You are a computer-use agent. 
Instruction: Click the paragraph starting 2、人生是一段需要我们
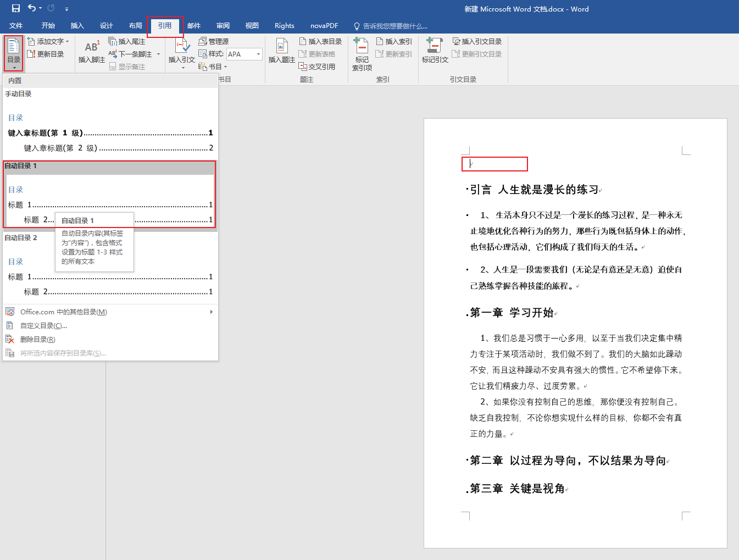coord(576,278)
